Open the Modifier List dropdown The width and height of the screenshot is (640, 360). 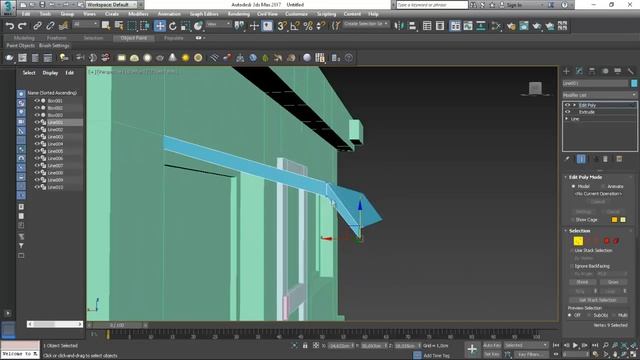coord(599,95)
